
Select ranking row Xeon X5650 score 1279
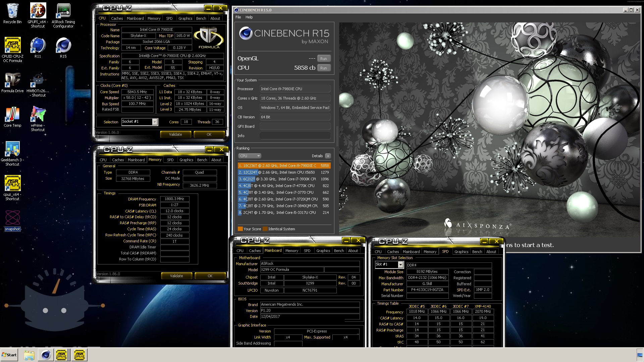[284, 172]
